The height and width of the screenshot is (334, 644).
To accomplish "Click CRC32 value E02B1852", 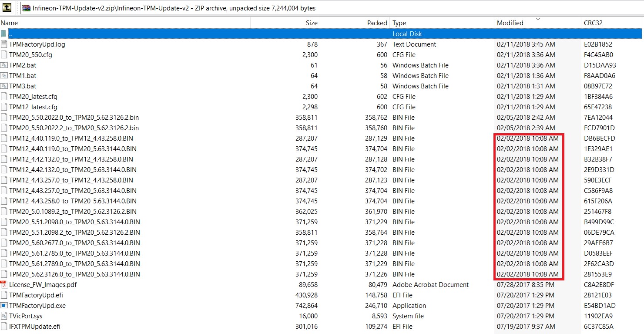I will click(x=598, y=44).
